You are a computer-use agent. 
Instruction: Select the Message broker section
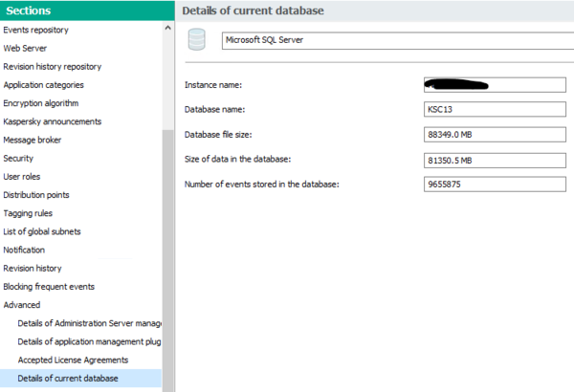32,140
